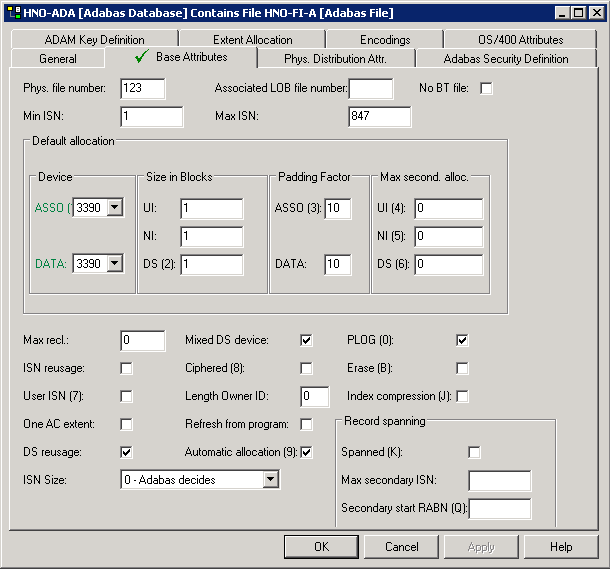Uncheck the DS reusage checkbox
Viewport: 610px width, 569px height.
click(x=127, y=452)
